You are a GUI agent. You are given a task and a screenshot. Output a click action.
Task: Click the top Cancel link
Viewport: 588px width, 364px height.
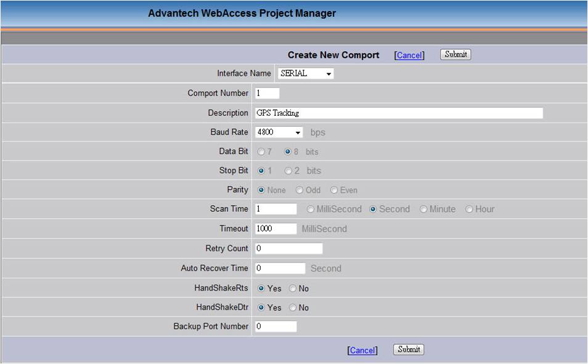click(409, 55)
